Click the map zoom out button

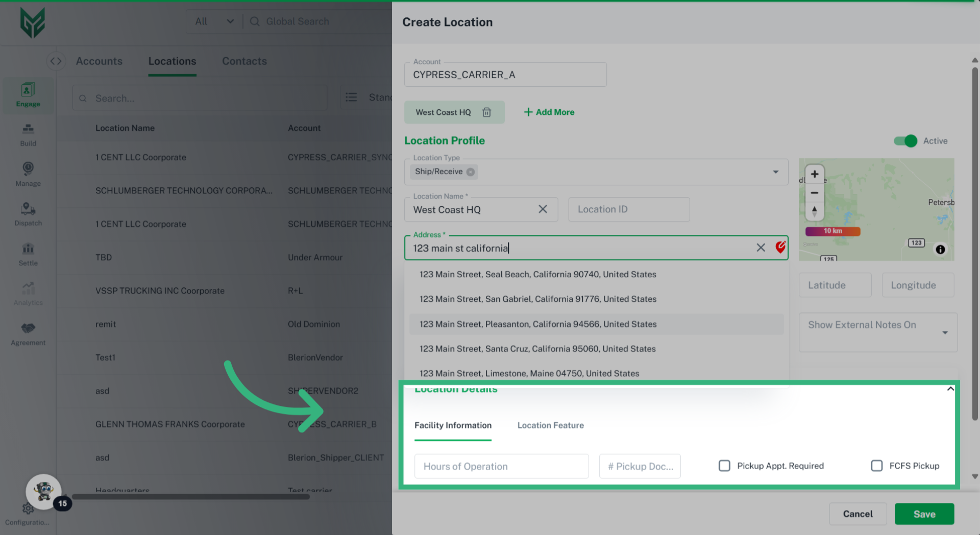[815, 193]
